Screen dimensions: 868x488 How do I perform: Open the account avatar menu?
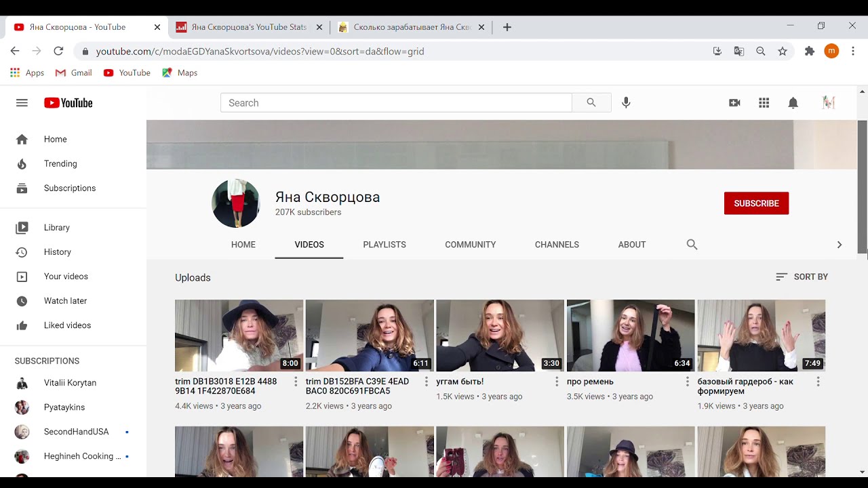click(x=828, y=103)
